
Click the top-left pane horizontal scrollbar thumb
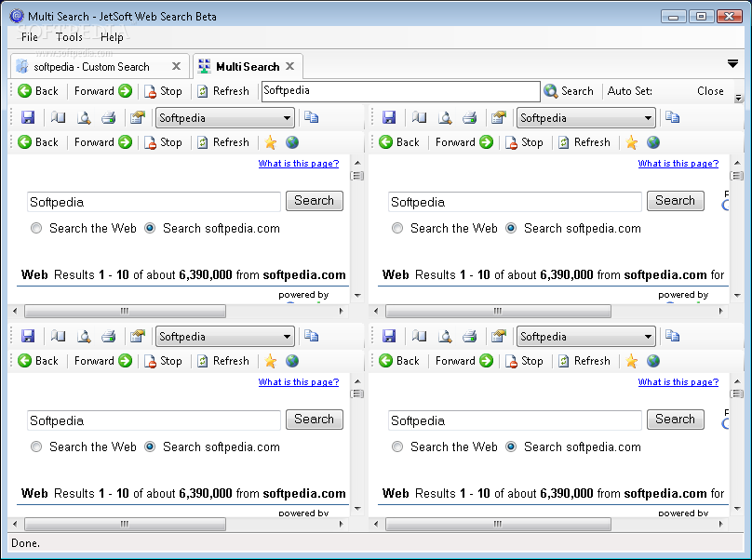pos(125,312)
